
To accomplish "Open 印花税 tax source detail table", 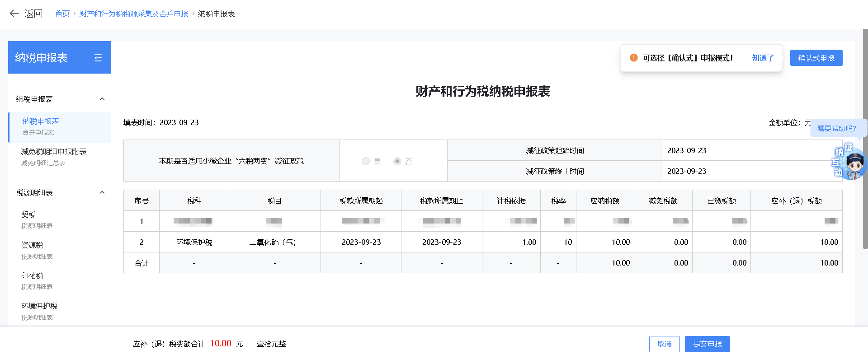I will 32,275.
